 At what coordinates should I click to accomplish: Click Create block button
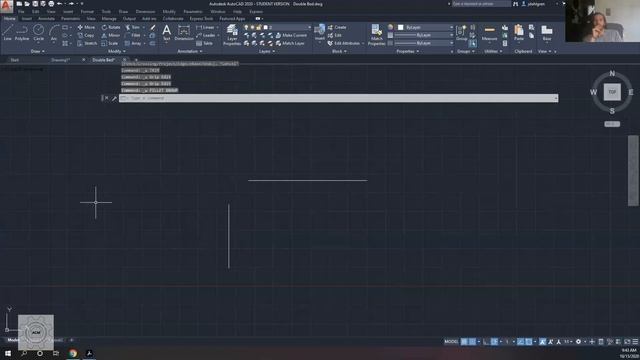[337, 27]
